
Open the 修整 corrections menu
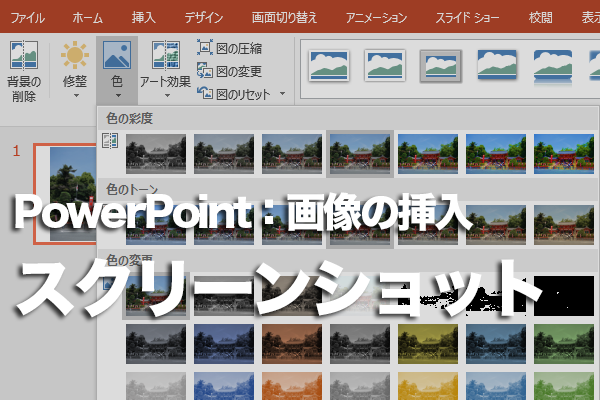(x=75, y=70)
